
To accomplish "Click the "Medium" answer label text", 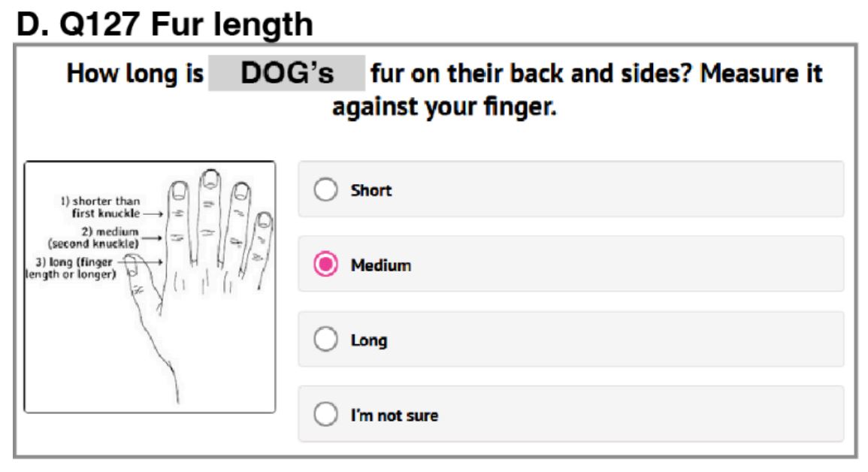I will 380,265.
